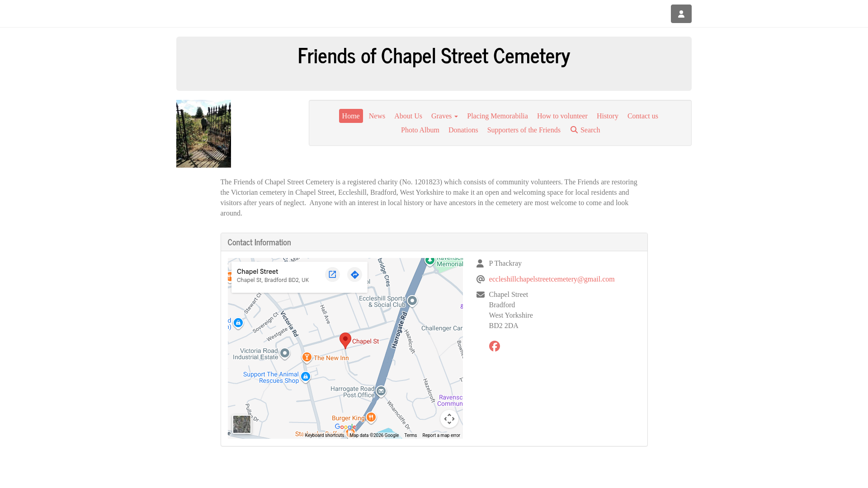Open the News page
This screenshot has width=868, height=488.
click(x=377, y=116)
